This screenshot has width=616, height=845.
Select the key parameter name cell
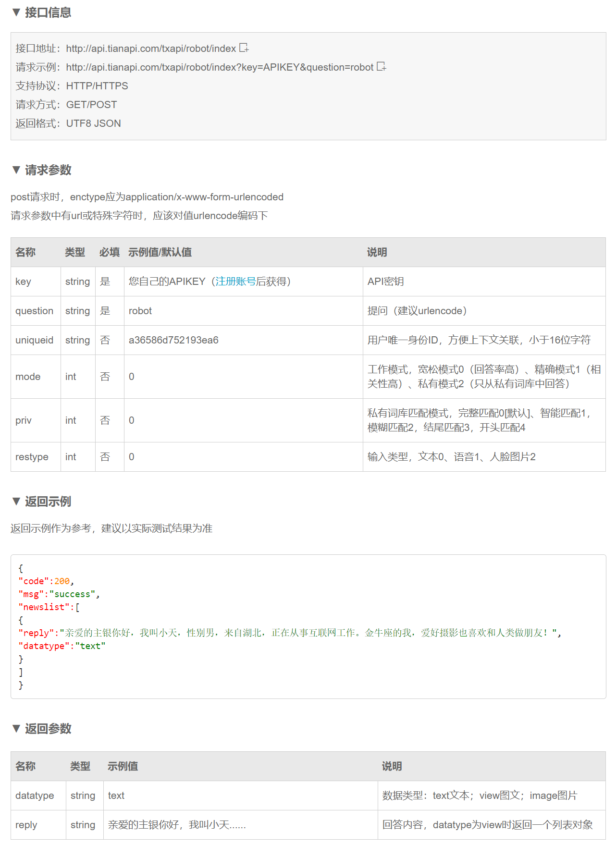point(23,282)
